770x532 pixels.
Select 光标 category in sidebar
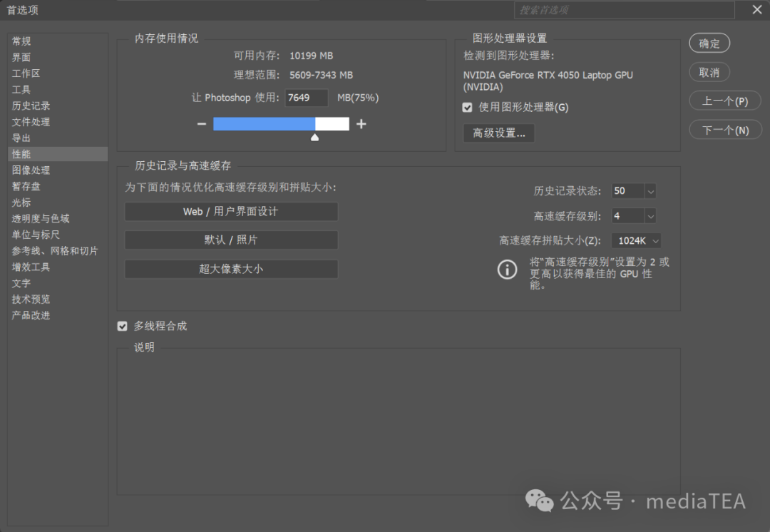pyautogui.click(x=58, y=203)
